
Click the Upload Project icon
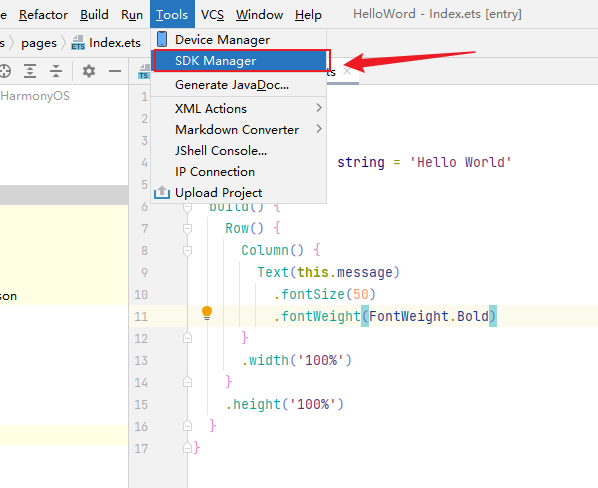click(162, 193)
